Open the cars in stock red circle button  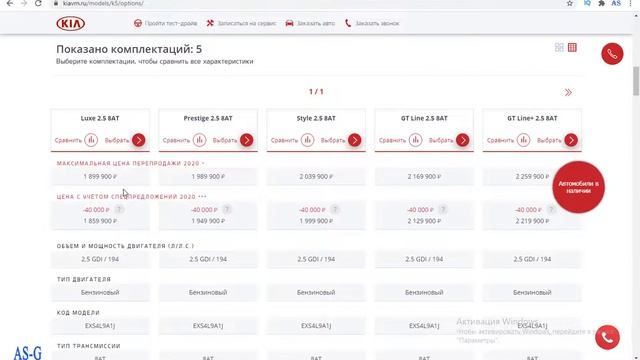coord(578,187)
